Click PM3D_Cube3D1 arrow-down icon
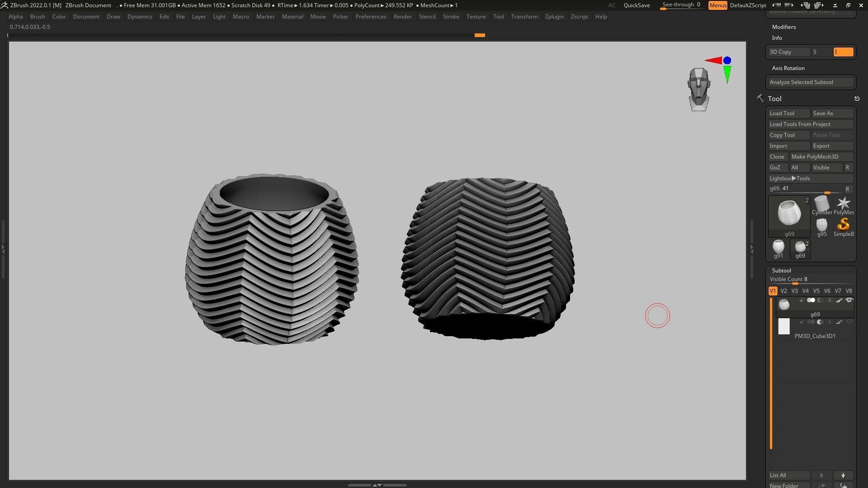This screenshot has height=488, width=868. coord(802,322)
